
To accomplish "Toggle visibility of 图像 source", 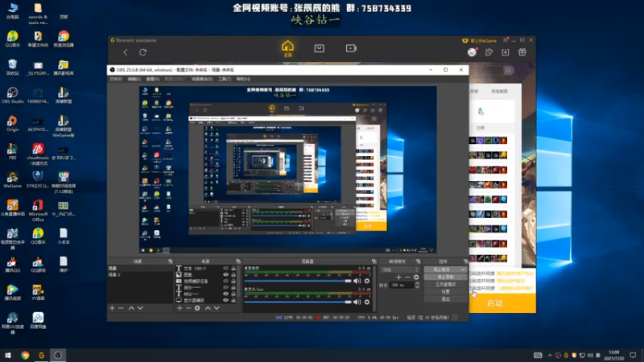I will (x=225, y=274).
